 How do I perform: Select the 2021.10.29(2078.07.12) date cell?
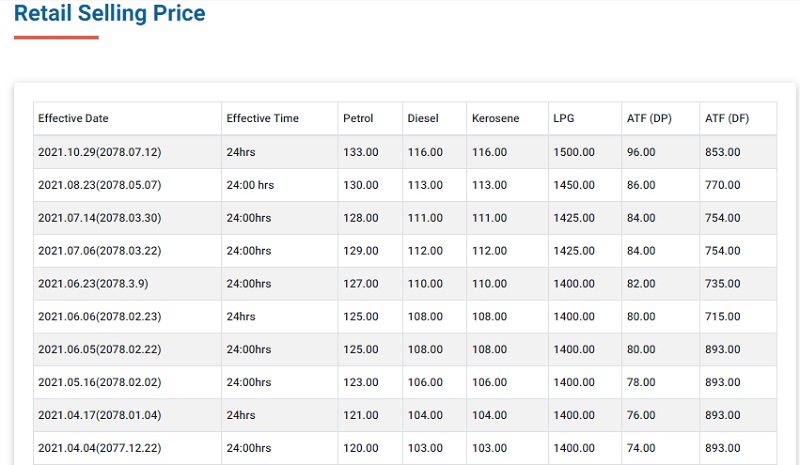click(x=99, y=152)
